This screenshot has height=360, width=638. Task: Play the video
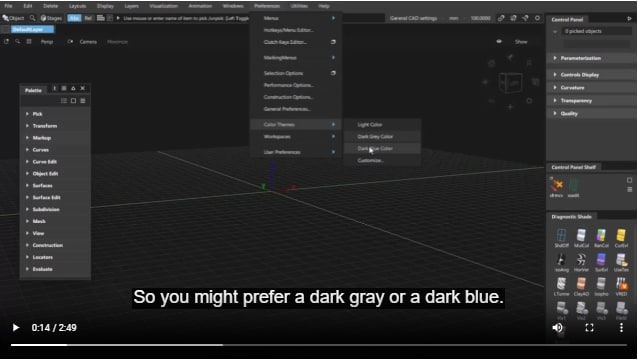point(16,327)
